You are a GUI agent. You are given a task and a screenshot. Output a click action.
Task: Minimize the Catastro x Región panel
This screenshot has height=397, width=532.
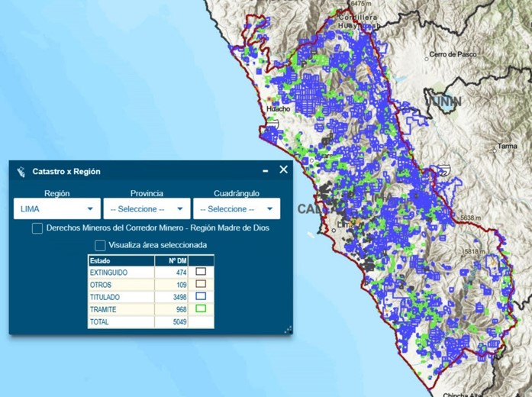[266, 171]
